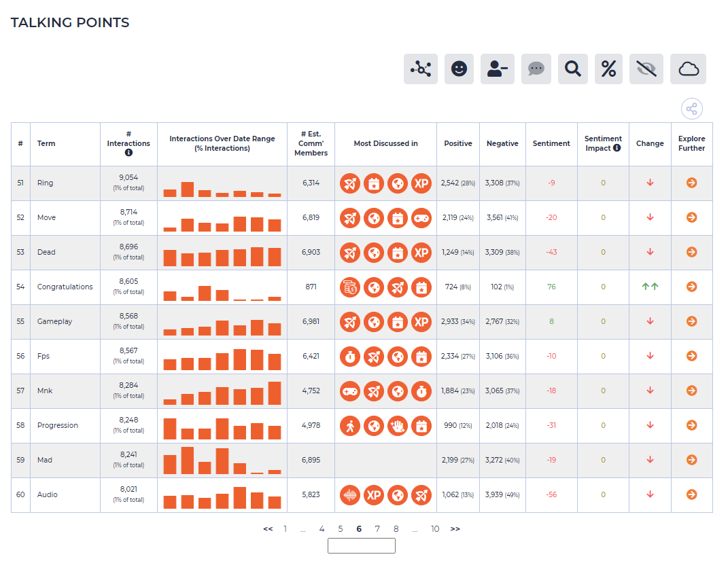Click the circular share icon
This screenshot has height=561, width=728.
(691, 109)
